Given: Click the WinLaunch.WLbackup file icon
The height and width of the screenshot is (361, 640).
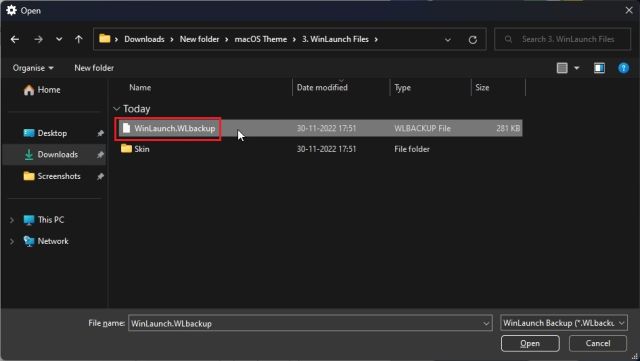Looking at the screenshot, I should (x=127, y=128).
